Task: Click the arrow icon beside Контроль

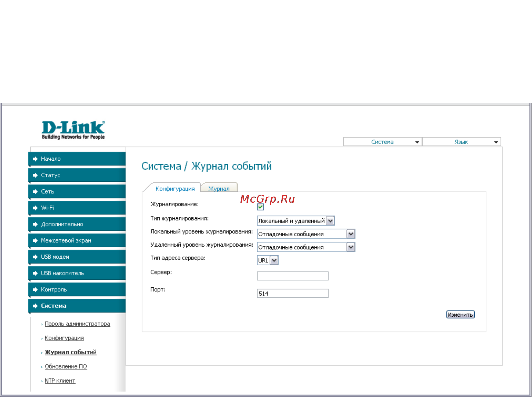Action: [35, 289]
